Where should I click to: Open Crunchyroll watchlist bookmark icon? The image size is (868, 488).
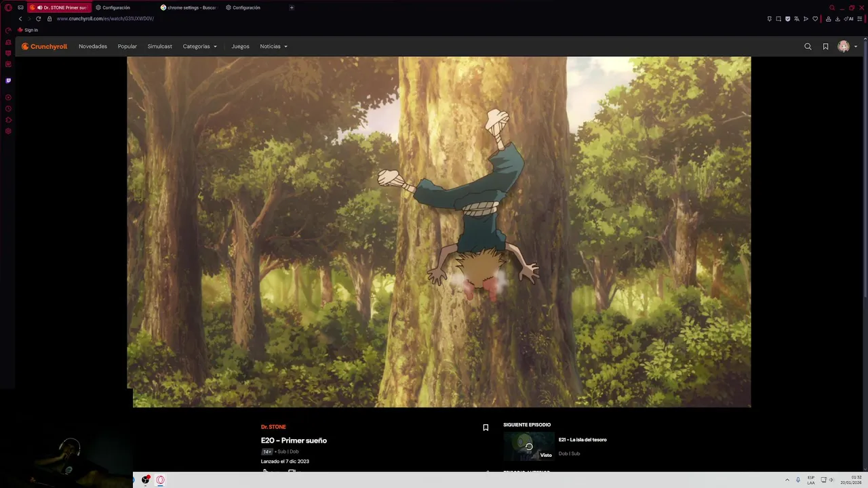click(x=825, y=47)
